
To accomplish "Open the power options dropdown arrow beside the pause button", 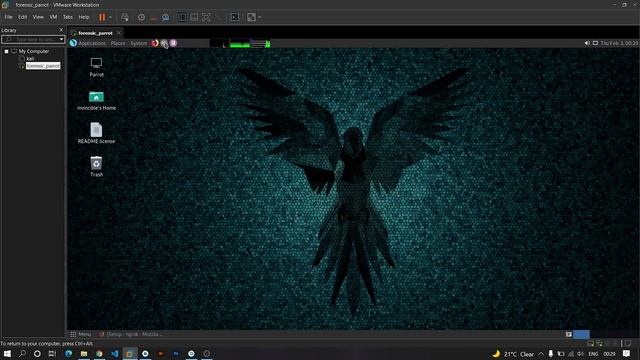I will click(x=110, y=17).
